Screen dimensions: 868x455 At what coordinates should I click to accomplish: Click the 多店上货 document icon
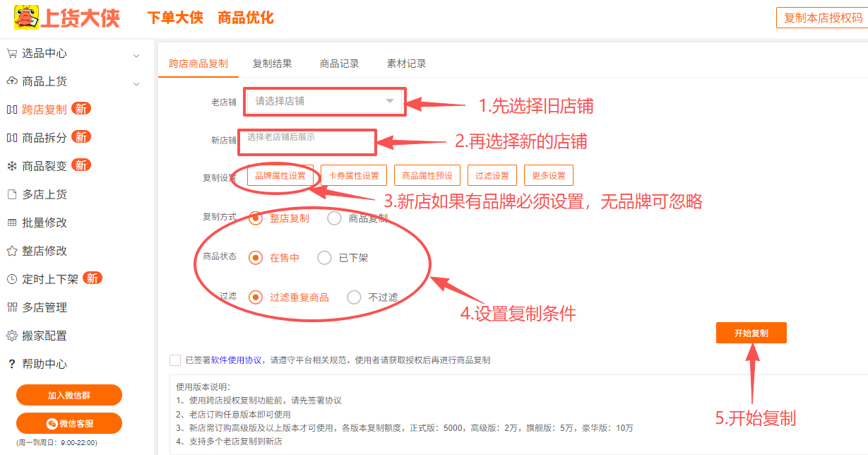point(11,194)
